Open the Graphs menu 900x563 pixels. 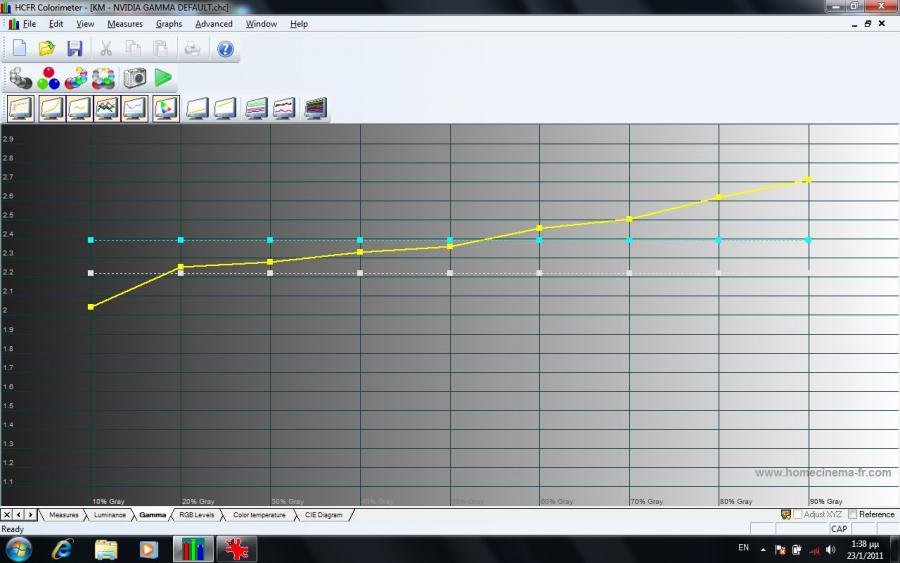(x=169, y=24)
